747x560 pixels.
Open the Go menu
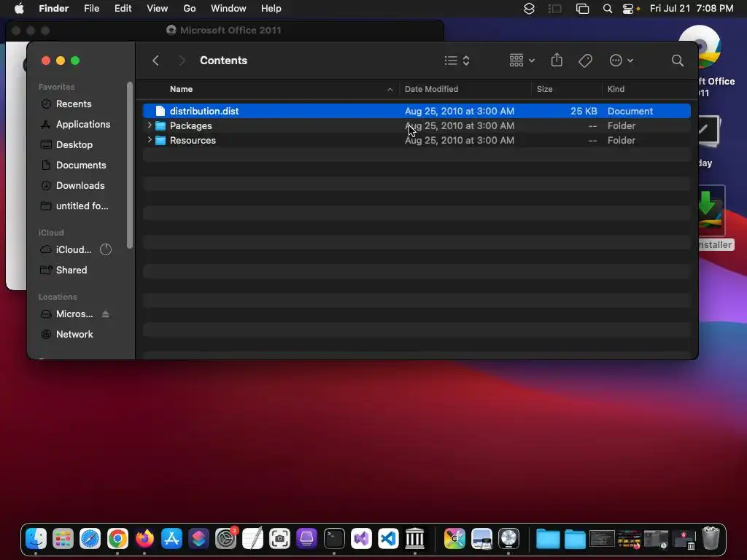click(190, 9)
